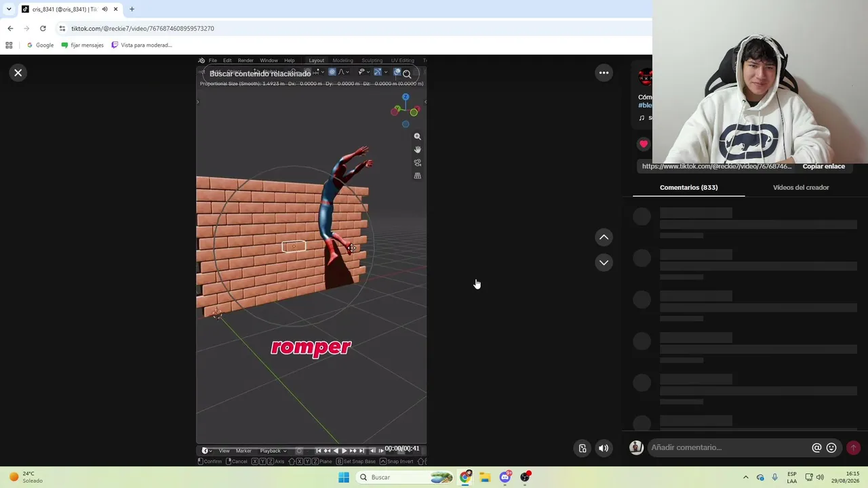Switch to Comentarios (833) tab
Viewport: 868px width, 488px height.
[688, 188]
